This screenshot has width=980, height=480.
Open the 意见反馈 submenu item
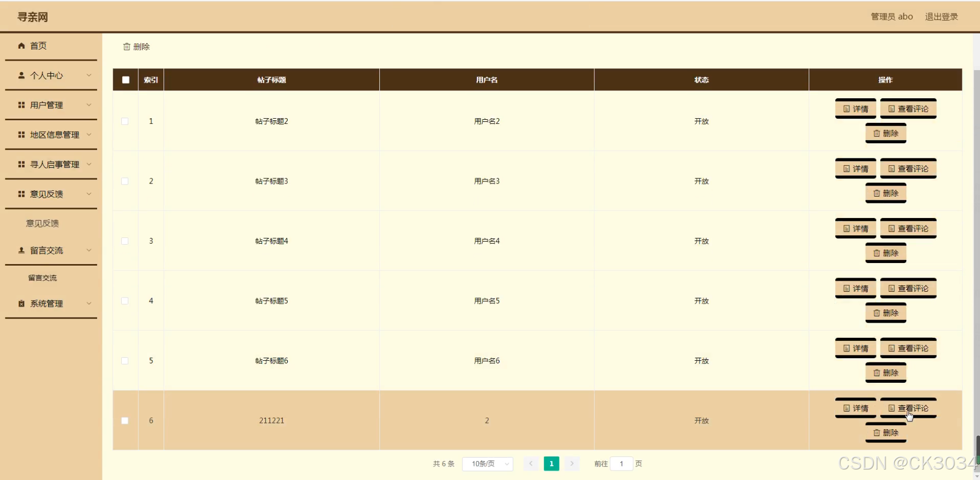click(42, 224)
